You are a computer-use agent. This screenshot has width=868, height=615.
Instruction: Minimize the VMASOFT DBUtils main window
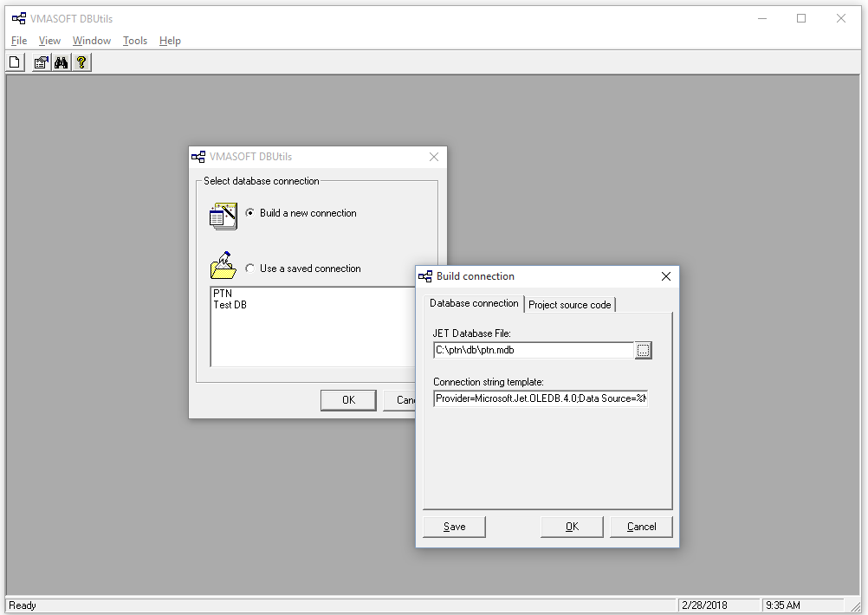point(762,18)
